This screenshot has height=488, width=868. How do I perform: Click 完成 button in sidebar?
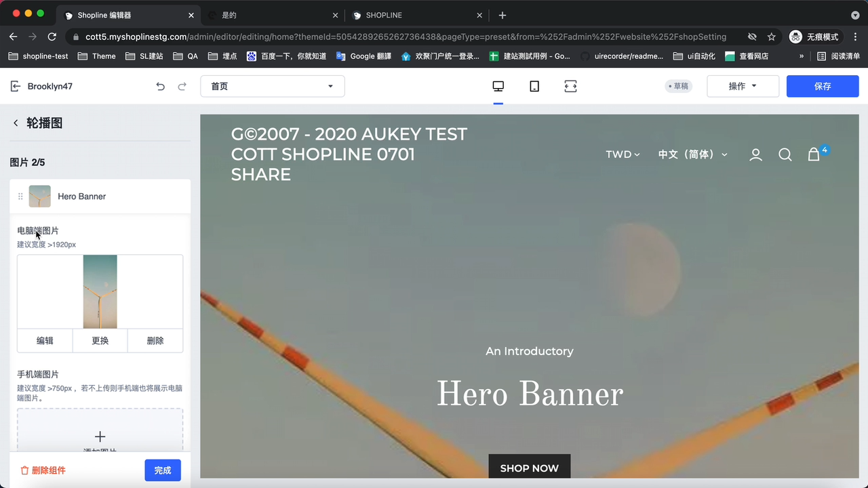click(x=163, y=470)
